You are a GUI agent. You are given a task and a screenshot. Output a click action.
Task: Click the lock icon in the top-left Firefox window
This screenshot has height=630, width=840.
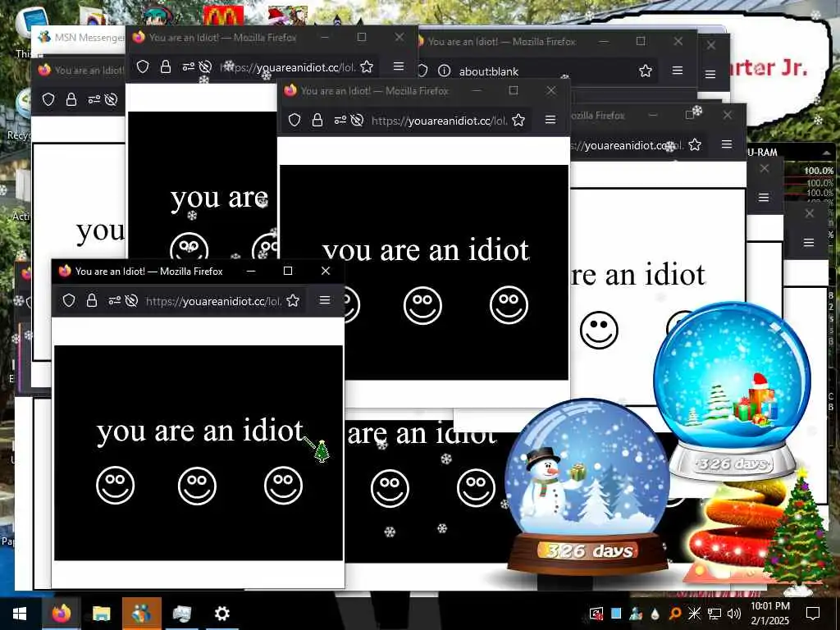tap(166, 66)
